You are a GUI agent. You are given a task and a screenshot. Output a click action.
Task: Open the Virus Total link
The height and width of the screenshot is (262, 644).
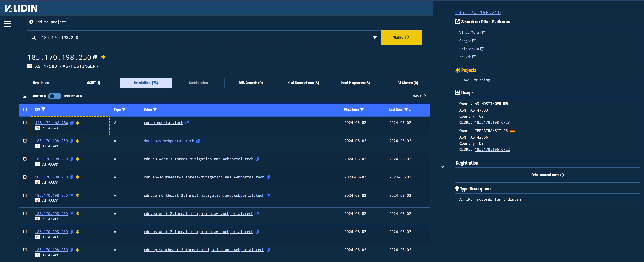[472, 33]
